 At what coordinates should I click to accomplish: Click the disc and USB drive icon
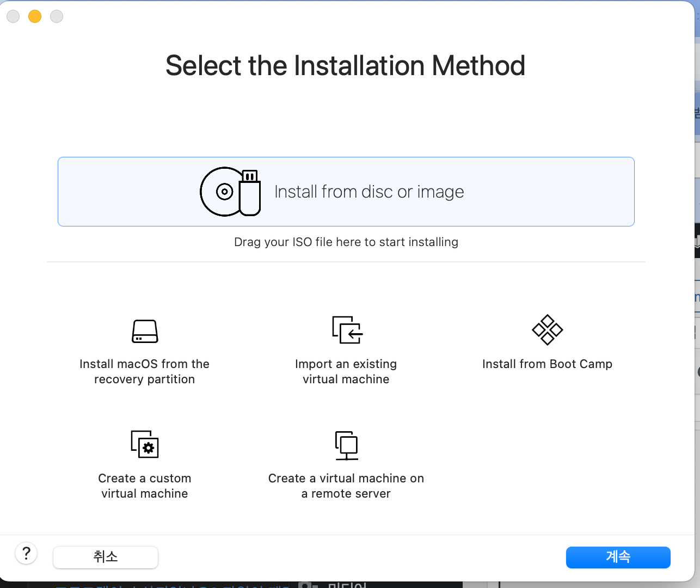pyautogui.click(x=230, y=192)
